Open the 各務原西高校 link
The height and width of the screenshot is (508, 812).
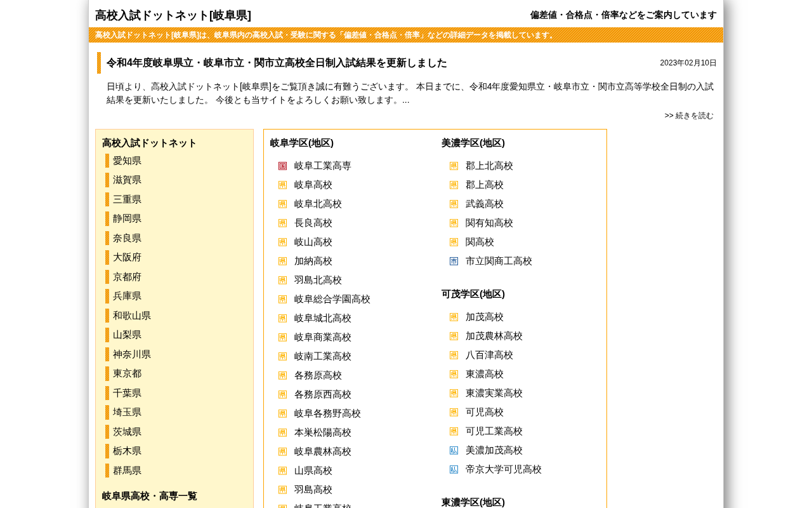[323, 394]
